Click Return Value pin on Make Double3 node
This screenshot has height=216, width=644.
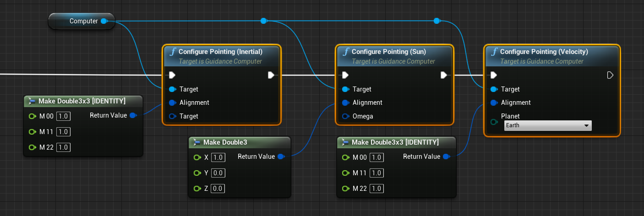281,157
